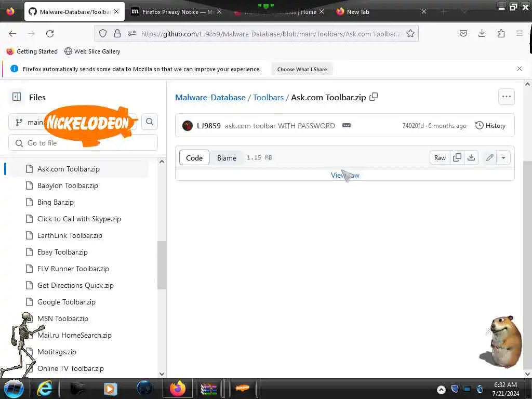The image size is (532, 399).
Task: Open Getting Started bookmark
Action: click(x=32, y=51)
